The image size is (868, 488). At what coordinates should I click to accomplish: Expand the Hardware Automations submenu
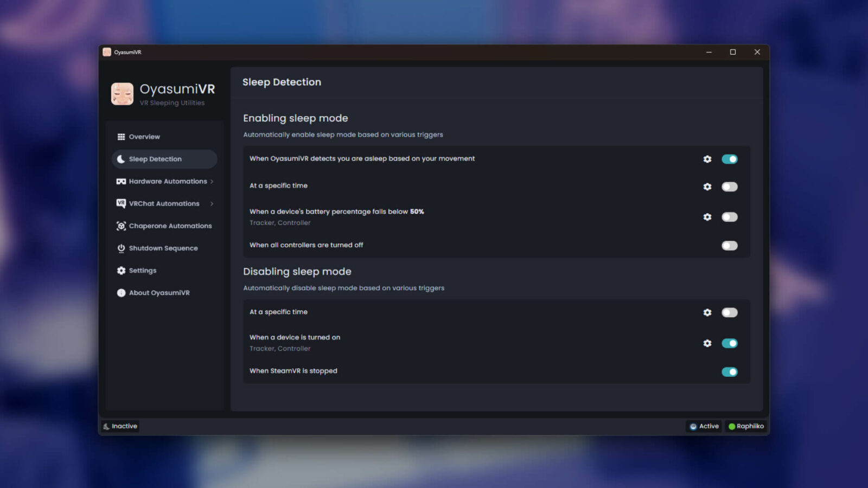coord(164,181)
